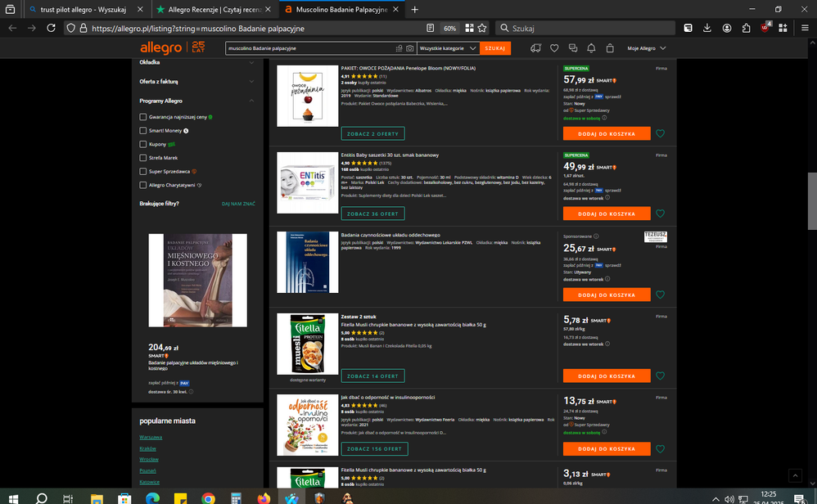The height and width of the screenshot is (504, 817).
Task: Click orange SZUKAJ search button
Action: (x=495, y=48)
